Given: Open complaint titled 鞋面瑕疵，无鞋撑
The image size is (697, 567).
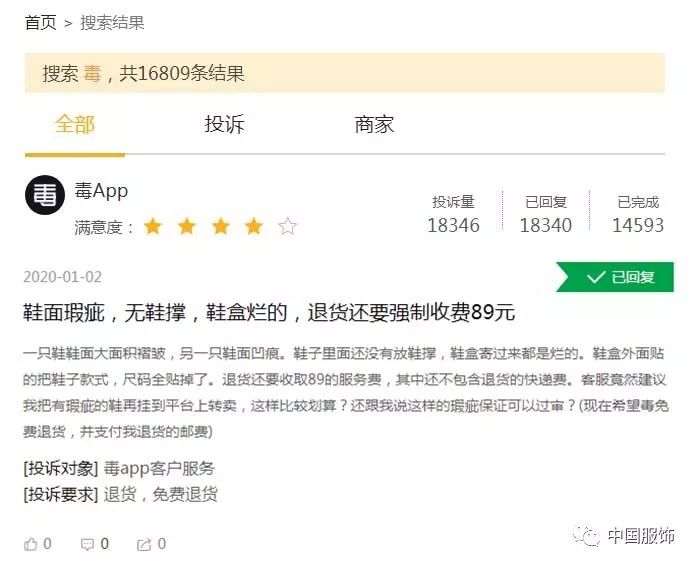Looking at the screenshot, I should (269, 312).
